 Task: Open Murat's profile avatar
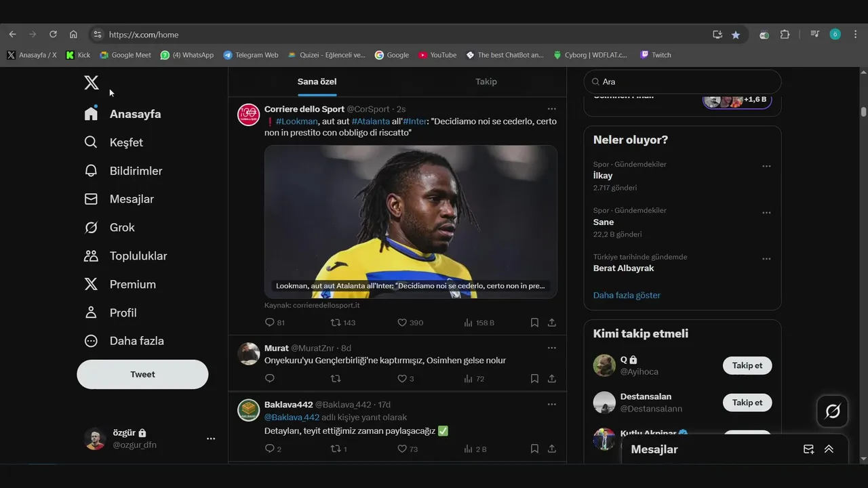249,354
